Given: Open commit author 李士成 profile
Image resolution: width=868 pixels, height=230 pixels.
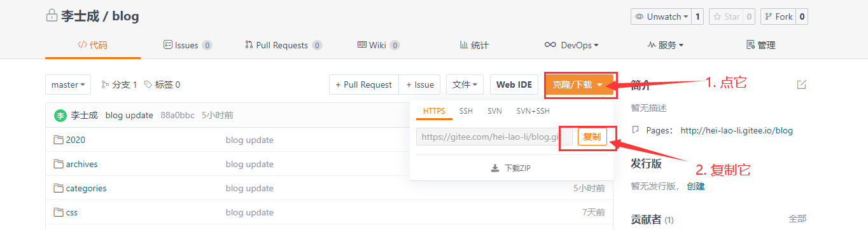Looking at the screenshot, I should (x=84, y=115).
